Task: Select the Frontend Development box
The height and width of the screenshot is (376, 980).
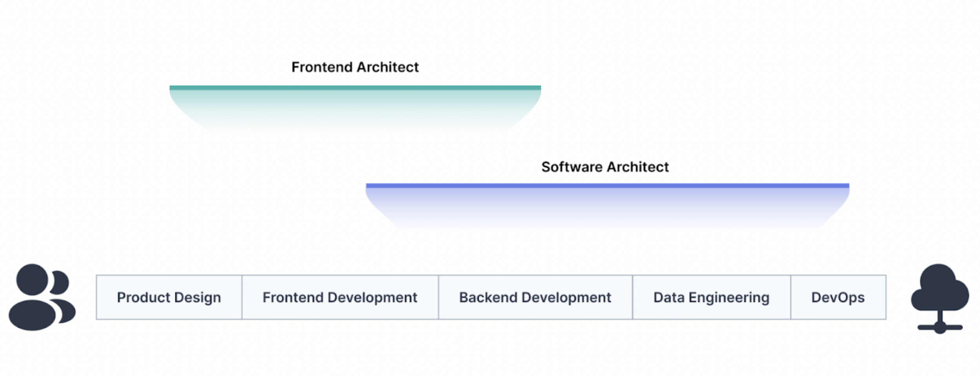Action: click(x=340, y=297)
